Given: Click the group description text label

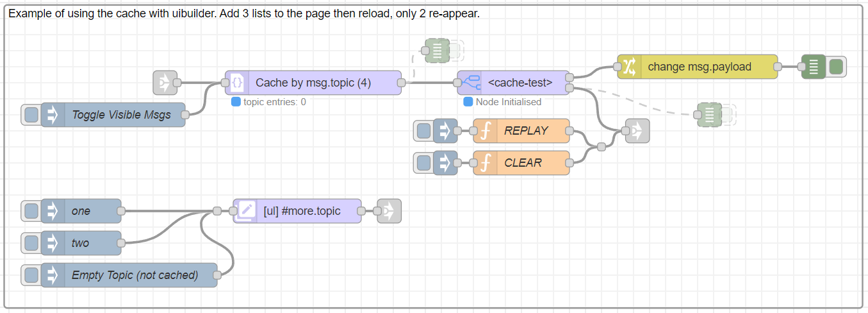Looking at the screenshot, I should pyautogui.click(x=243, y=13).
